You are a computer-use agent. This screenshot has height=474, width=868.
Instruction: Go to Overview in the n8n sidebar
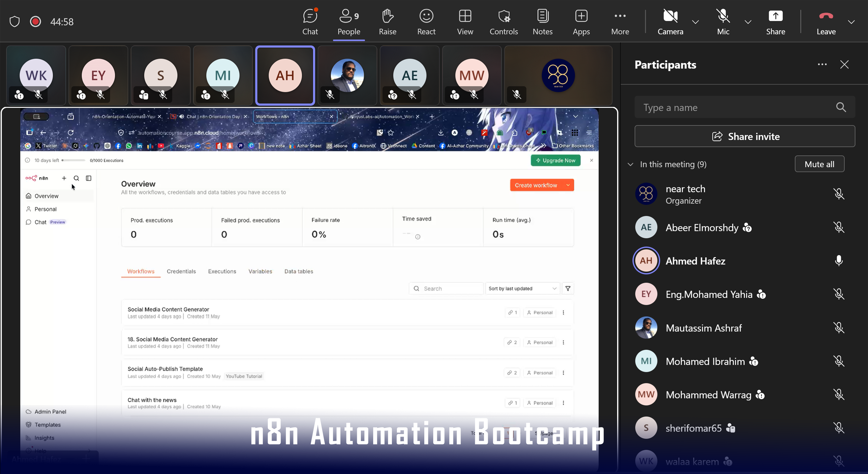[x=59, y=196]
